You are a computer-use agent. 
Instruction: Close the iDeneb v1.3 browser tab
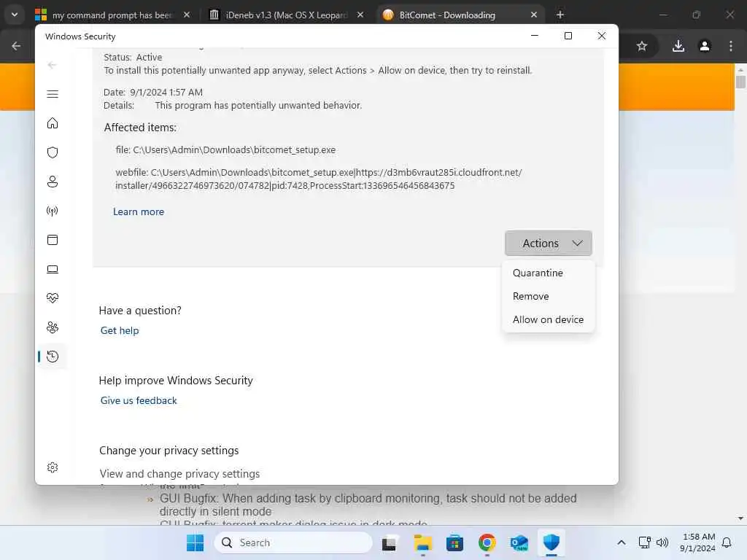(360, 15)
